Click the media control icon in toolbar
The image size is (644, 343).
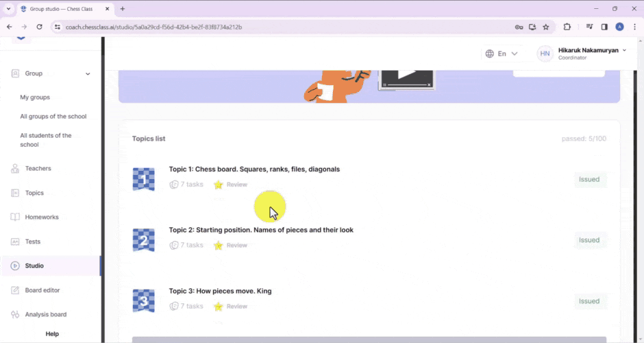[x=589, y=27]
